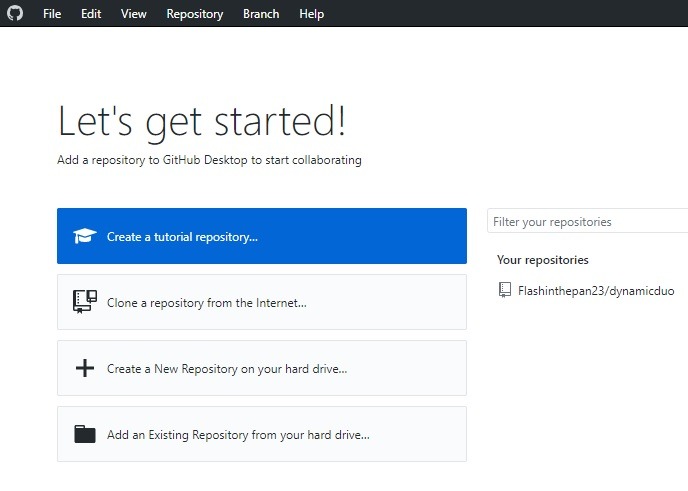Click the clone repository book icon

[85, 302]
